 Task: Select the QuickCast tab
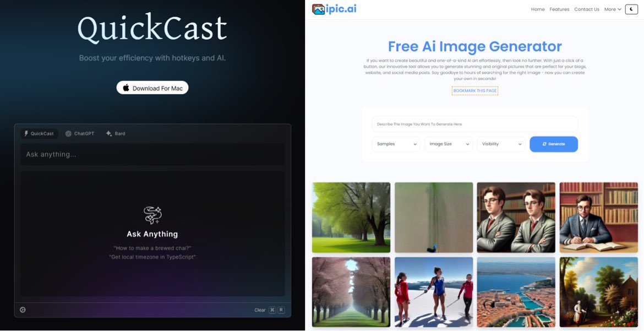[39, 134]
